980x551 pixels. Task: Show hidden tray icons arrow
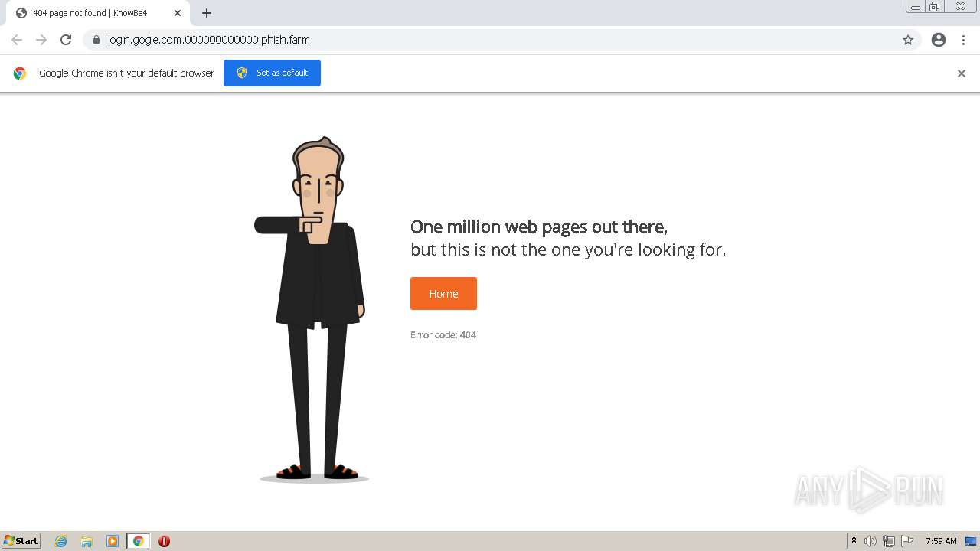pos(854,541)
